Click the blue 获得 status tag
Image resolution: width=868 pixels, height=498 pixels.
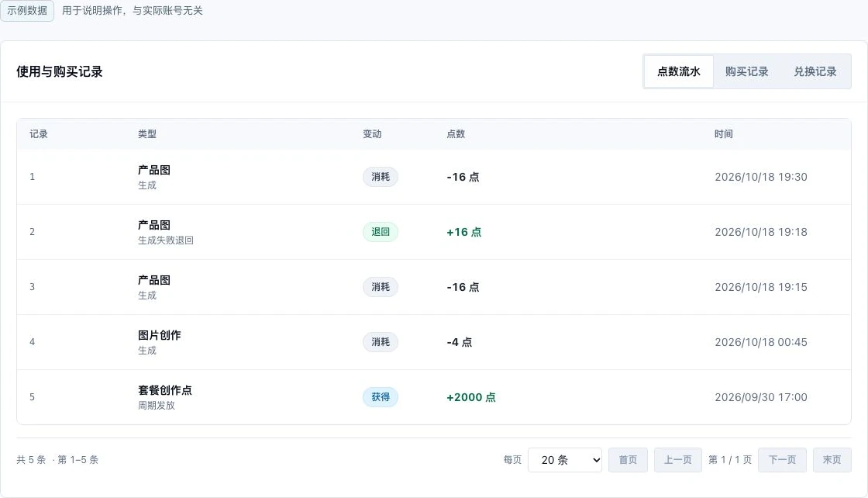(x=381, y=396)
